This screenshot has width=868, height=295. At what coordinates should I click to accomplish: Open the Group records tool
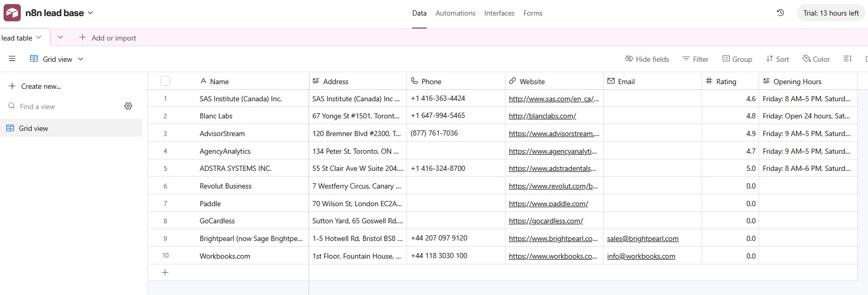tap(737, 59)
